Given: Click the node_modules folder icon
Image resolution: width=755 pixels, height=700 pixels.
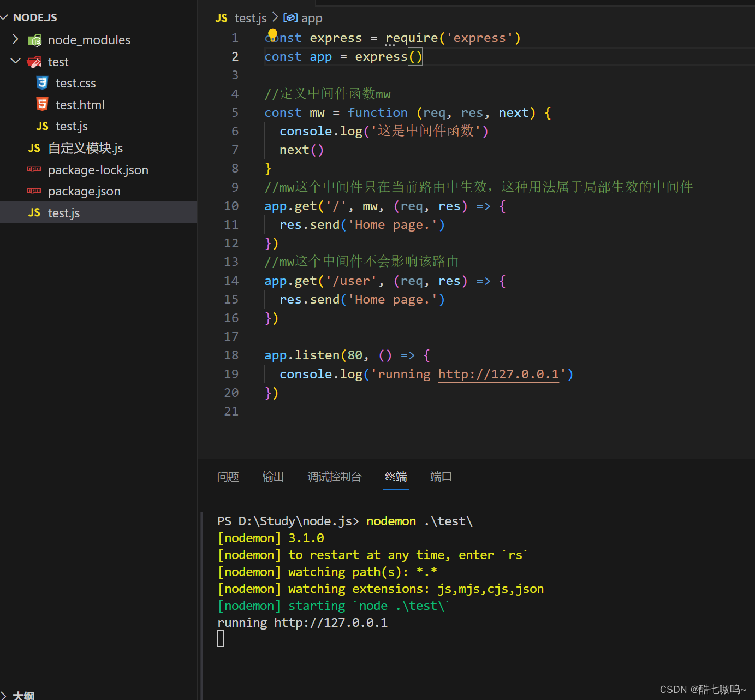Looking at the screenshot, I should (35, 40).
